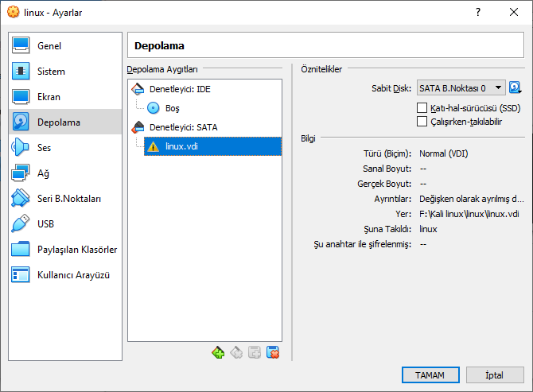Click the empty optical disc icon
Image resolution: width=533 pixels, height=392 pixels.
click(154, 108)
